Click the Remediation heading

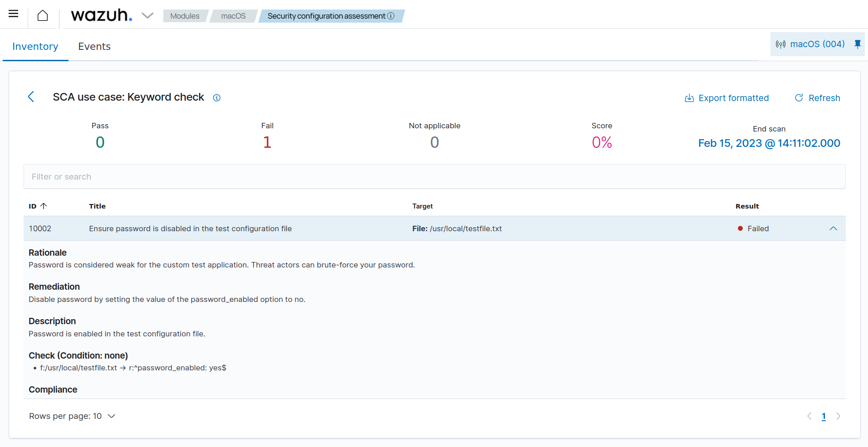coord(54,287)
